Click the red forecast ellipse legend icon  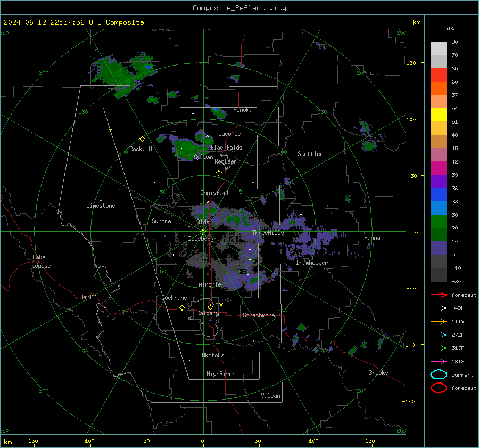pos(439,388)
